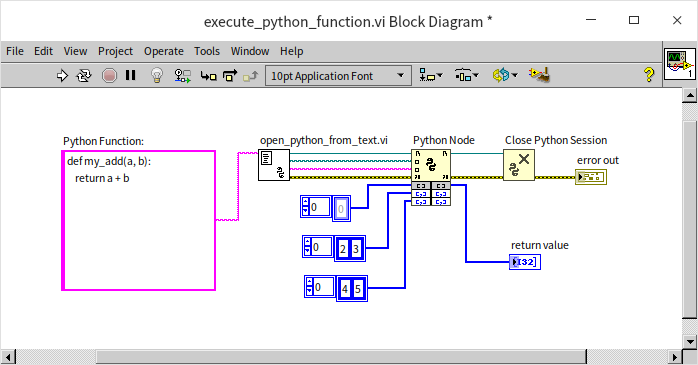The width and height of the screenshot is (698, 365).
Task: Click the Abort Execution stop button
Action: click(x=109, y=76)
